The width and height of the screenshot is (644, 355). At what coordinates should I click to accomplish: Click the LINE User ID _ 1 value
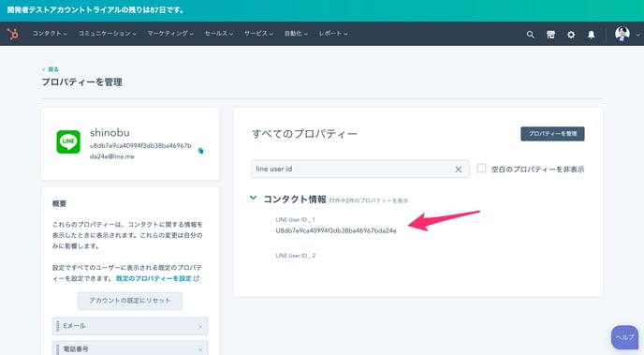(336, 231)
